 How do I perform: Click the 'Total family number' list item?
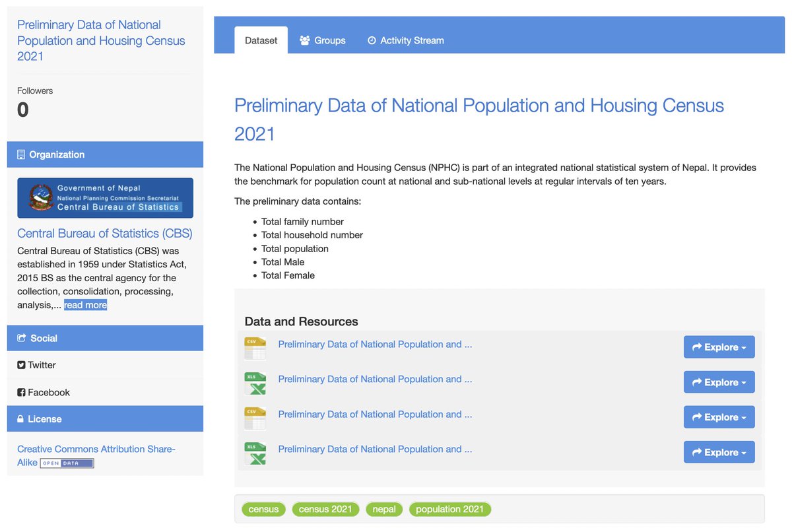coord(302,222)
